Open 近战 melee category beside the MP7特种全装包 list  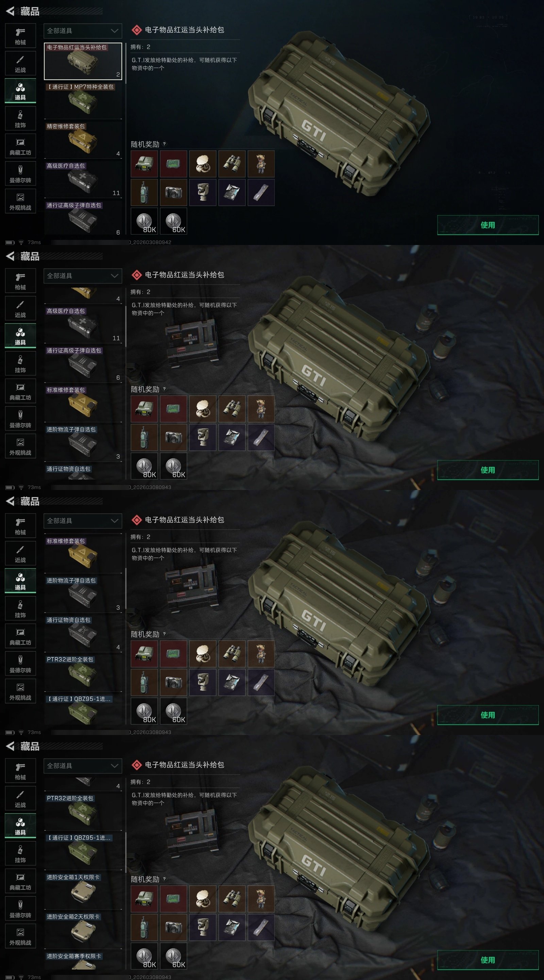tap(20, 64)
